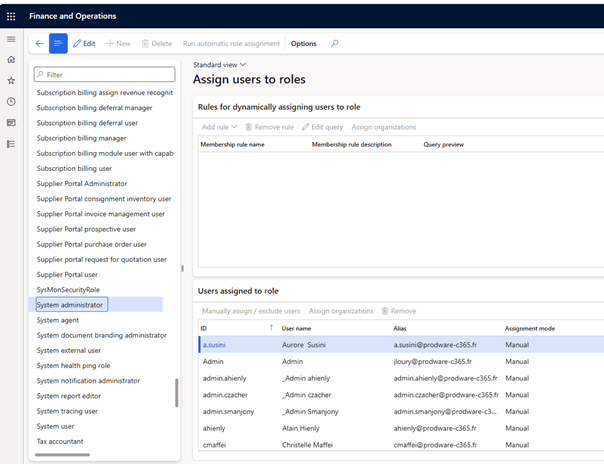Select Subscription billing user role
This screenshot has width=604, height=464.
[74, 168]
